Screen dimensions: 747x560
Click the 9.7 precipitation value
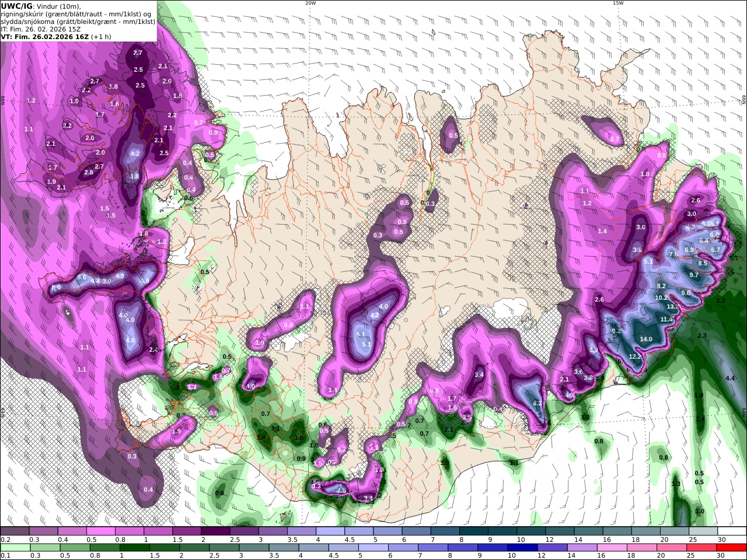[694, 275]
